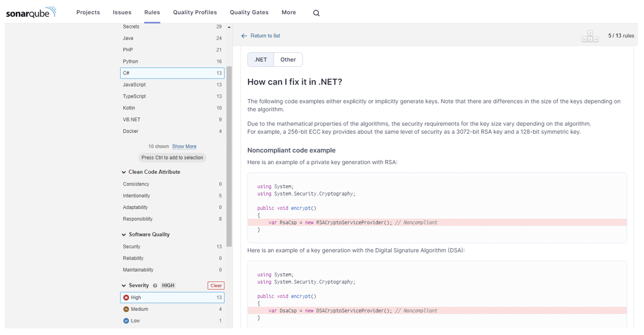Click the red High severity icon
The image size is (644, 335).
coord(126,297)
